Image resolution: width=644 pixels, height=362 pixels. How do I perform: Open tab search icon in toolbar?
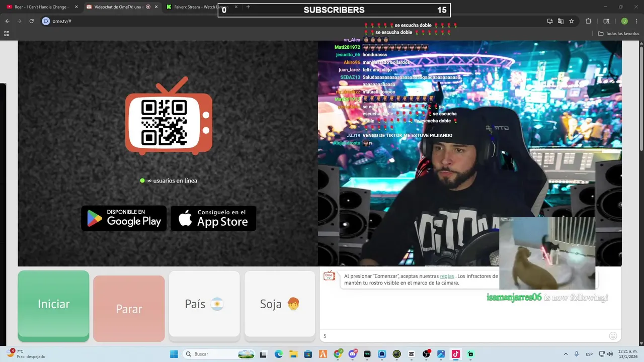click(x=606, y=21)
